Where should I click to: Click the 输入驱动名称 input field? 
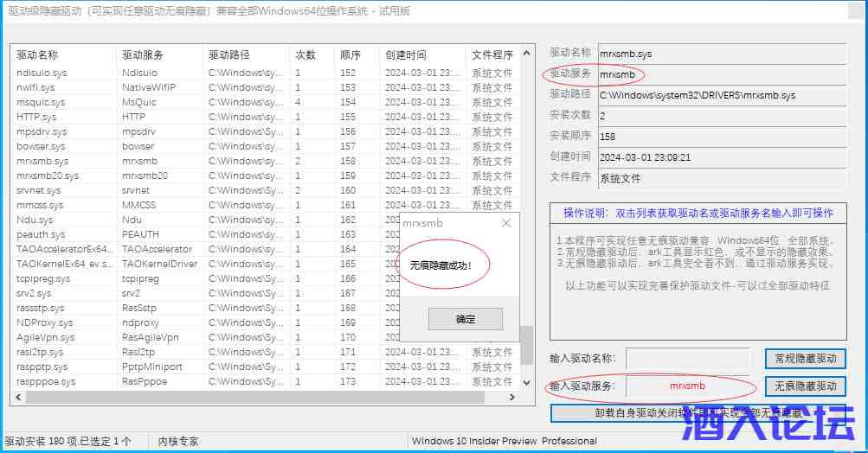pos(689,359)
